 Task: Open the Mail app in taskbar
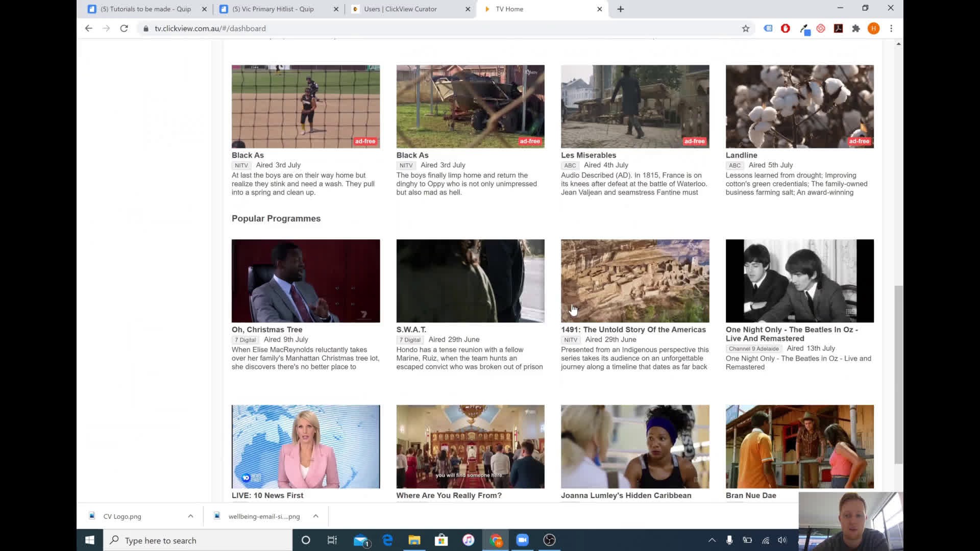click(x=361, y=540)
